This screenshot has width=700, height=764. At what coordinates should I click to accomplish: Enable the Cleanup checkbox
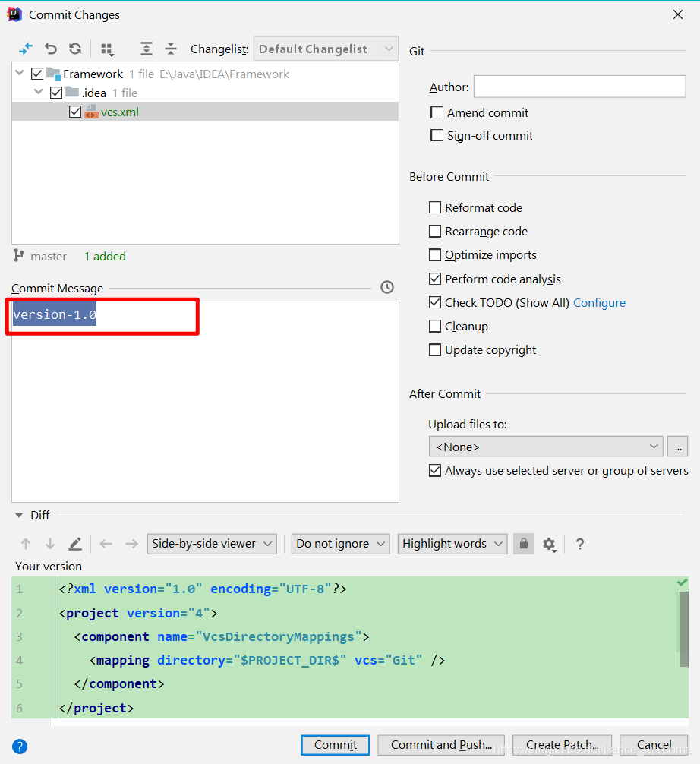coord(435,326)
